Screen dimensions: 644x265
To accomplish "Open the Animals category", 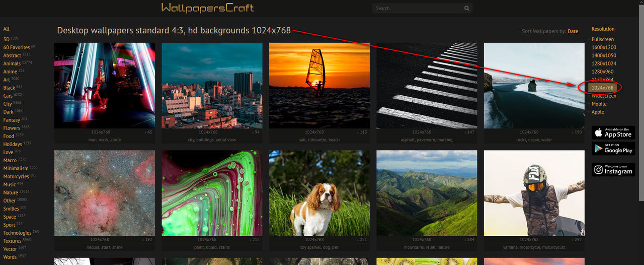I will tap(12, 63).
